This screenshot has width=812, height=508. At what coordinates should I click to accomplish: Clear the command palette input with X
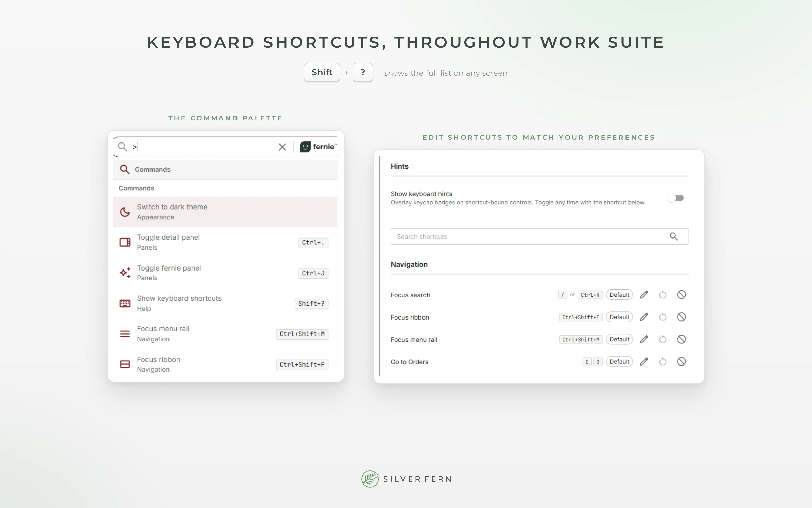tap(282, 147)
